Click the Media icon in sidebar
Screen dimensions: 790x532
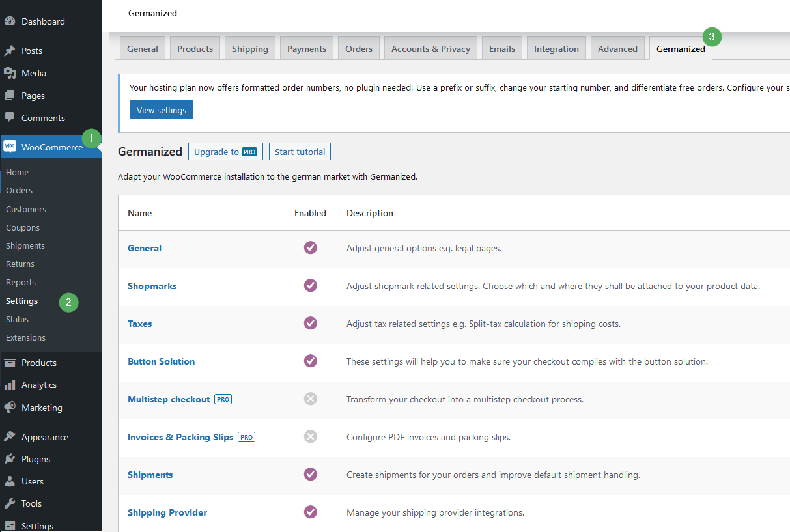pos(10,73)
